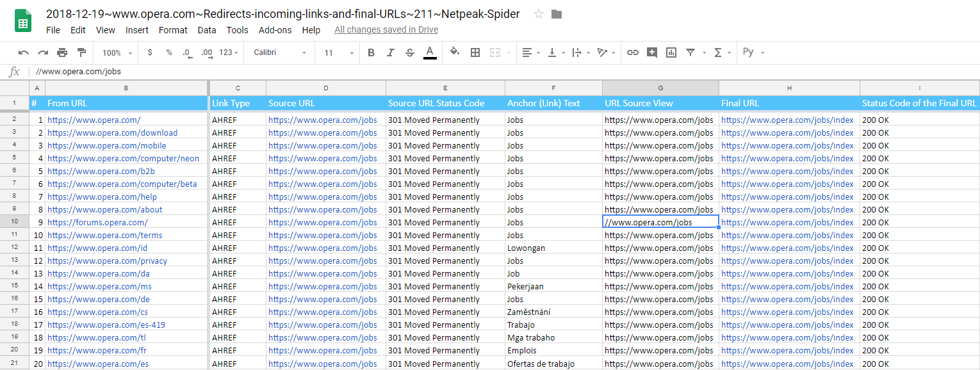Select the 'Zaměstnání' anchor text cell
Viewport: 980px width, 370px height.
point(553,312)
